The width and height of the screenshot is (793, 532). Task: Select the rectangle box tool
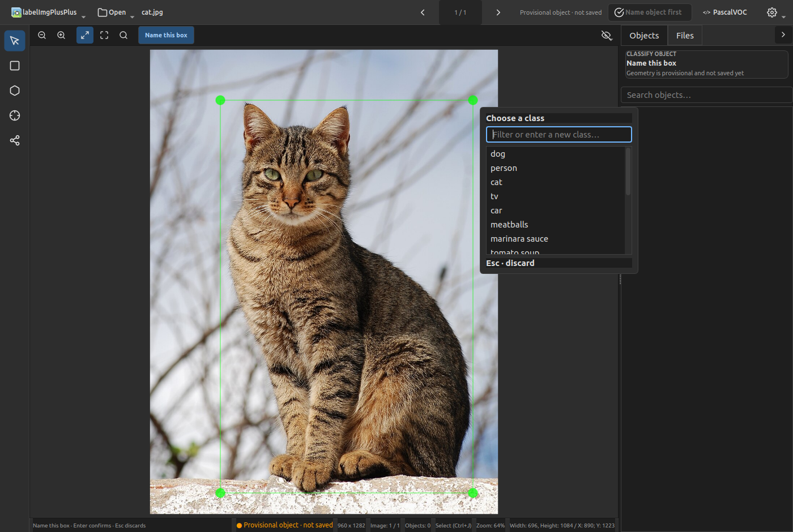[15, 66]
